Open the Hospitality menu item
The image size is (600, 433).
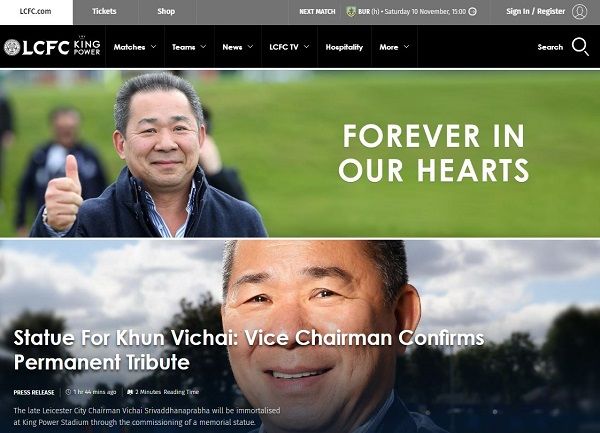(x=344, y=47)
